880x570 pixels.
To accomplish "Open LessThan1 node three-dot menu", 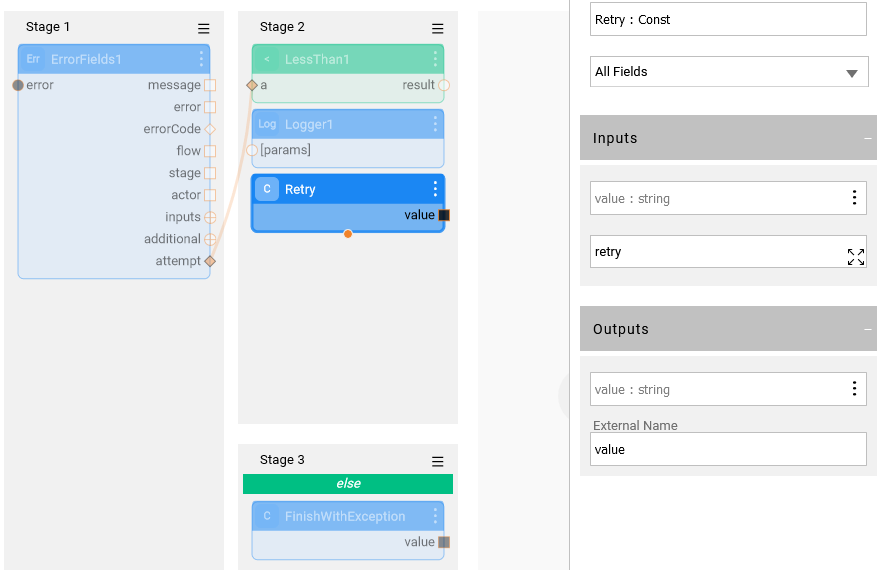I will [x=435, y=59].
